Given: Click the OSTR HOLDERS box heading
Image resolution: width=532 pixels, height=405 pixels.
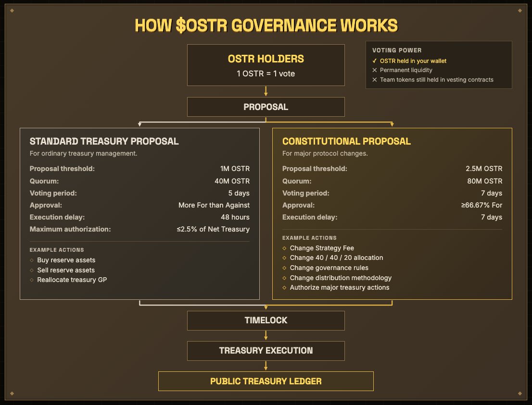Looking at the screenshot, I should click(266, 59).
